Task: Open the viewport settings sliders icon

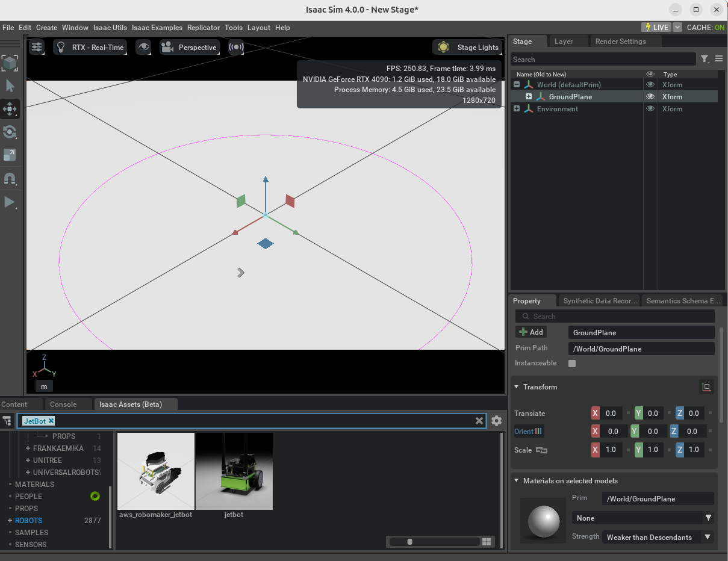Action: click(37, 48)
